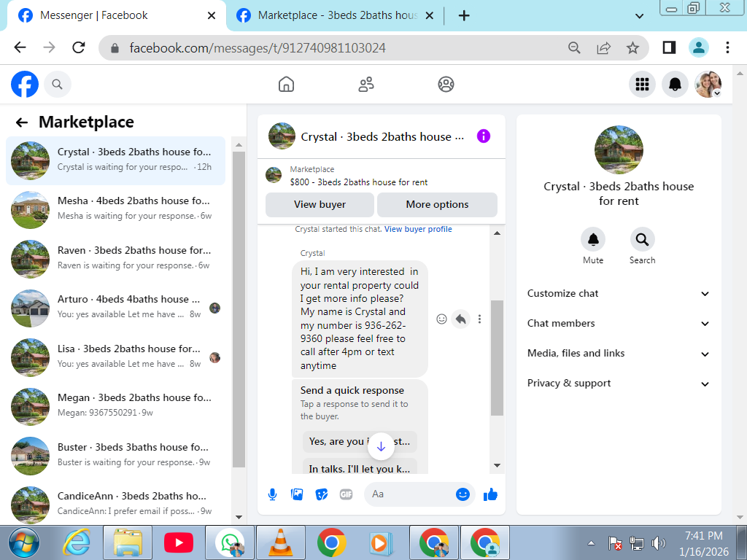Open the Groups icon in top nav
747x560 pixels.
tap(446, 85)
